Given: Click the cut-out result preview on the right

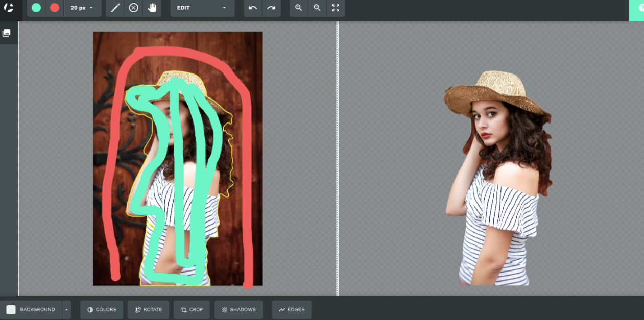Looking at the screenshot, I should point(498,178).
